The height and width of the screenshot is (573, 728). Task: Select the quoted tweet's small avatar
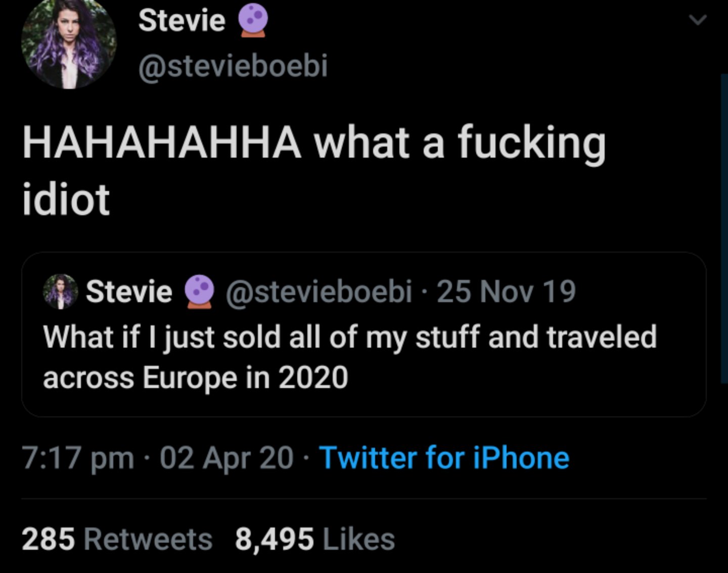tap(60, 292)
